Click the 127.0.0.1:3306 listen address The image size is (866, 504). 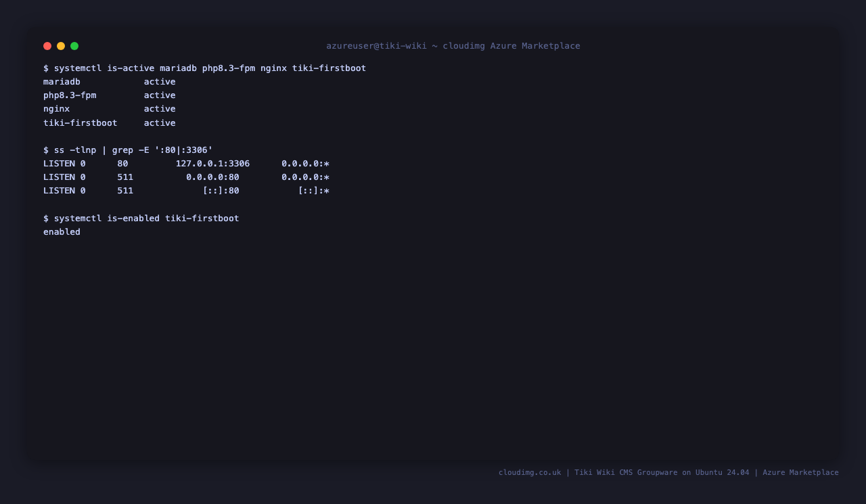[212, 164]
